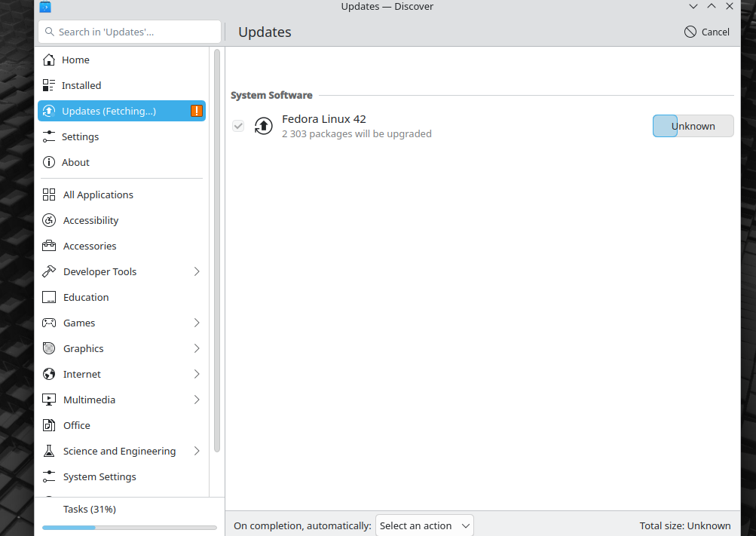
Task: Expand the Science and Engineering arrow
Action: click(197, 451)
